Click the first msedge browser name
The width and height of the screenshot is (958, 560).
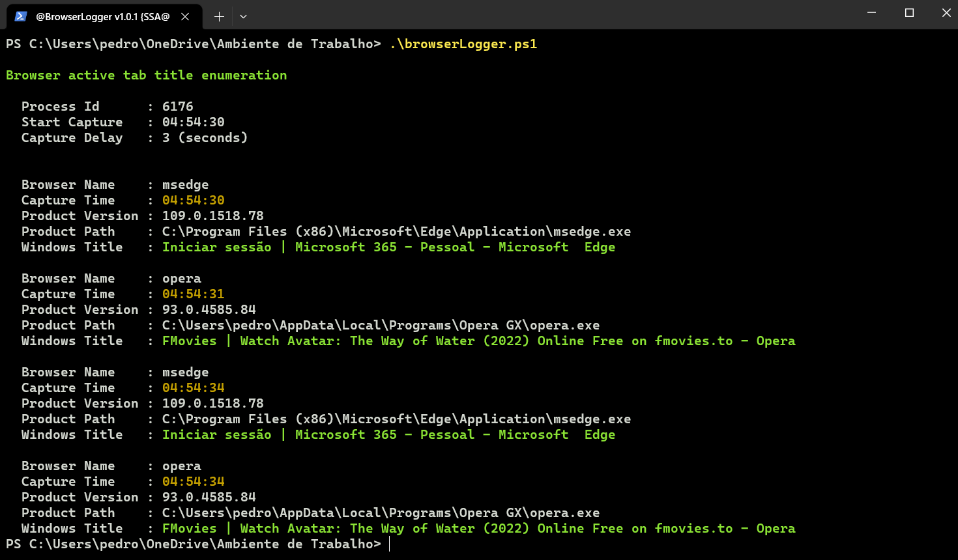click(x=186, y=185)
